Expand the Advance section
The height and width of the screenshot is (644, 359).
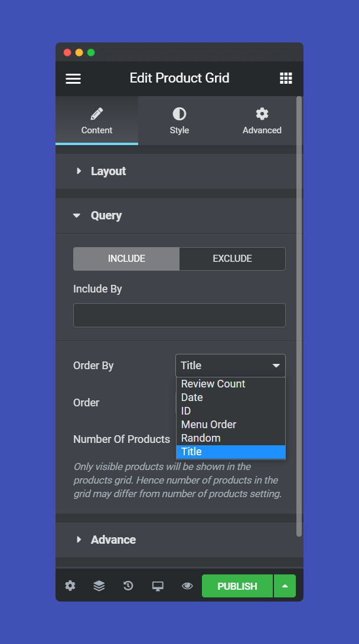(x=113, y=540)
